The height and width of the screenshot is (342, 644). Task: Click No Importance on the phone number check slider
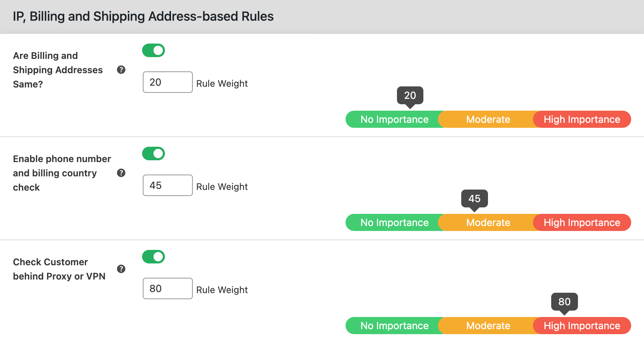394,222
